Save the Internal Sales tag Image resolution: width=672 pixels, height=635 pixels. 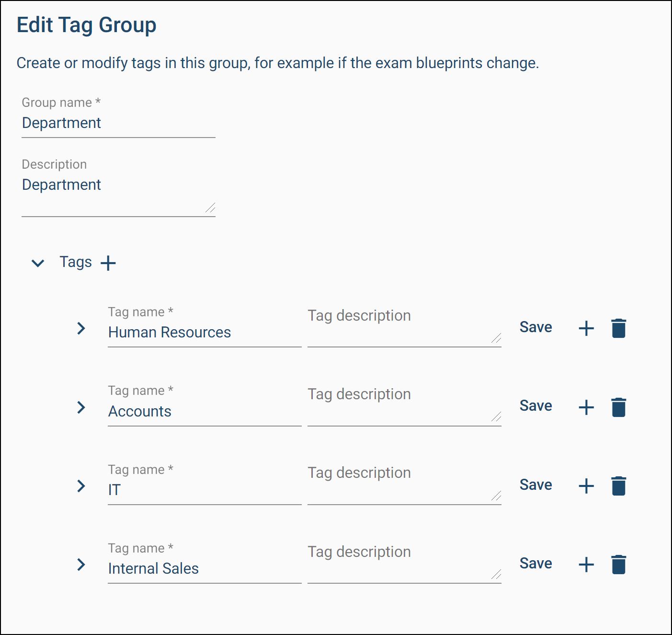535,564
